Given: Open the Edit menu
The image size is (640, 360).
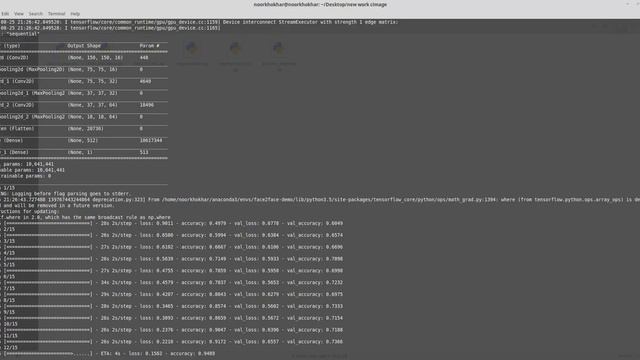Looking at the screenshot, I should [5, 13].
